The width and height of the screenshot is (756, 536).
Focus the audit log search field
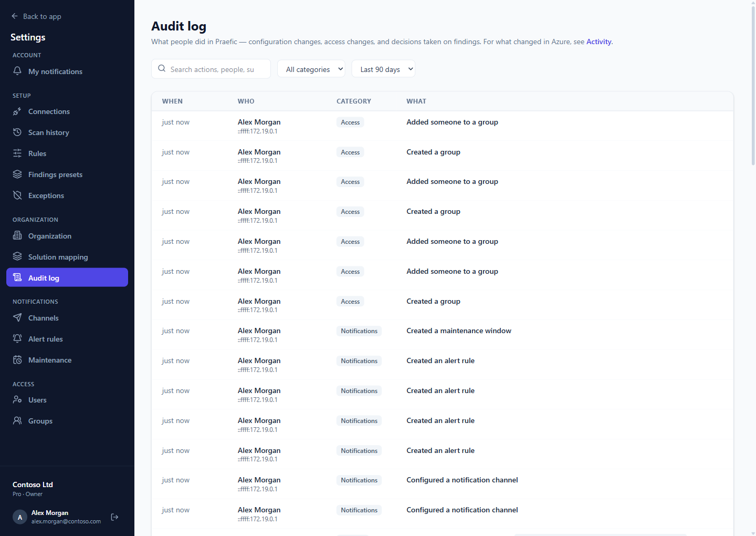click(211, 69)
